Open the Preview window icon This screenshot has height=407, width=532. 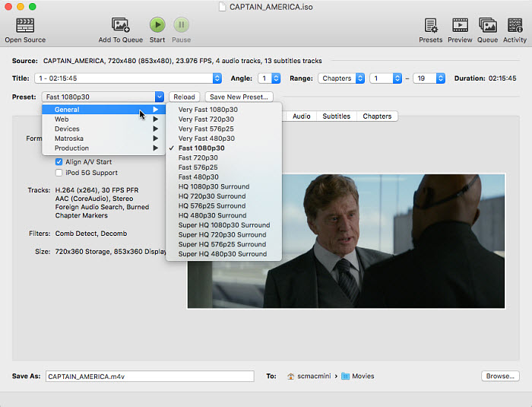[x=460, y=25]
